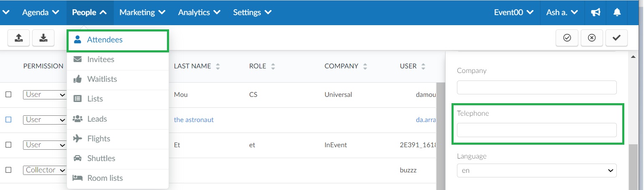Tick the checkbox for the Et row
Image resolution: width=644 pixels, height=190 pixels.
tap(8, 145)
